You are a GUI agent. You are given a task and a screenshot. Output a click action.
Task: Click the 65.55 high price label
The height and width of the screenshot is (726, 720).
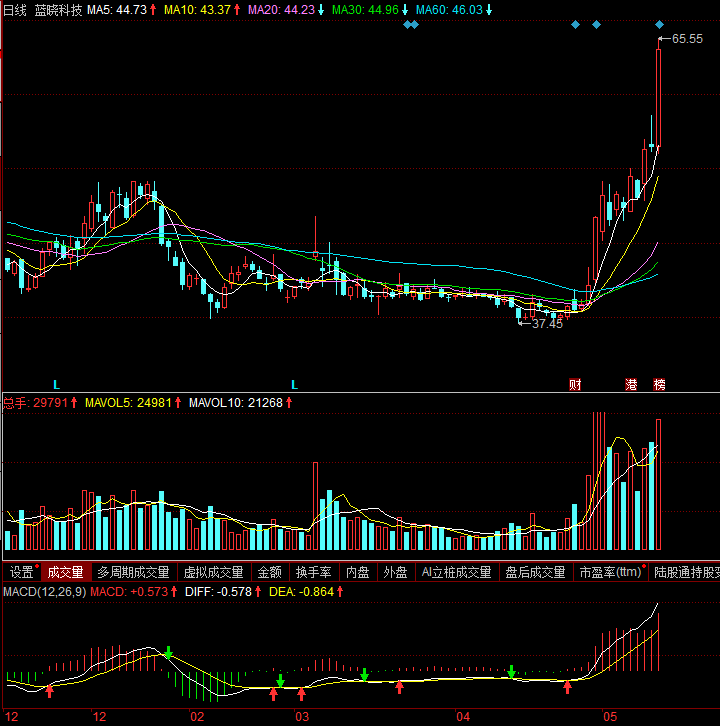pyautogui.click(x=687, y=39)
